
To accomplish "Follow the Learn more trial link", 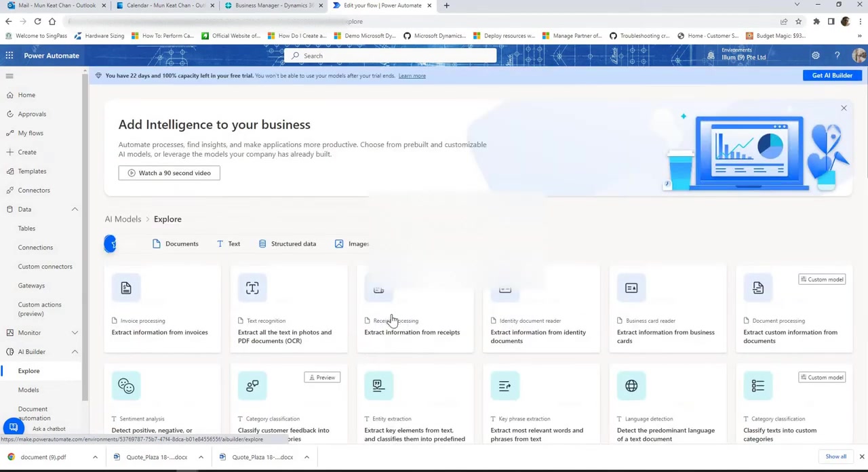I will pos(412,76).
